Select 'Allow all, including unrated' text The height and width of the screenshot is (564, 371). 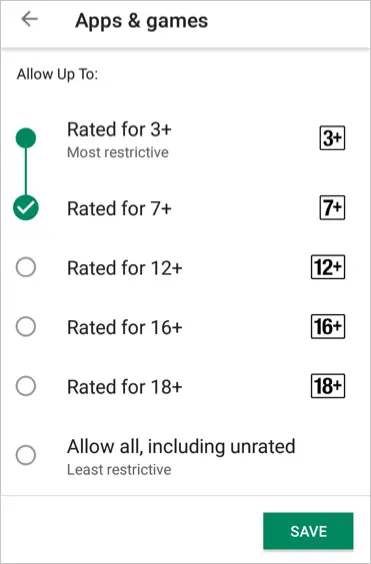coord(181,447)
